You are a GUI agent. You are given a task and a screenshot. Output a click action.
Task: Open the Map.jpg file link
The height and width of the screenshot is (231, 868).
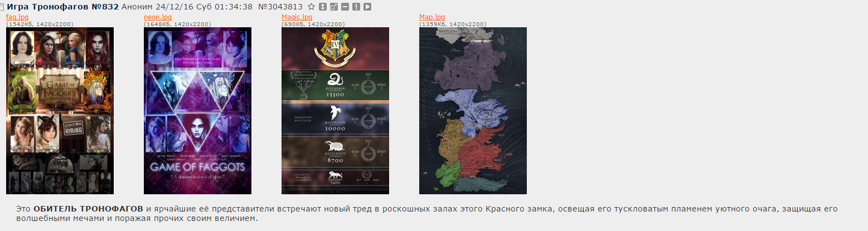pyautogui.click(x=432, y=17)
